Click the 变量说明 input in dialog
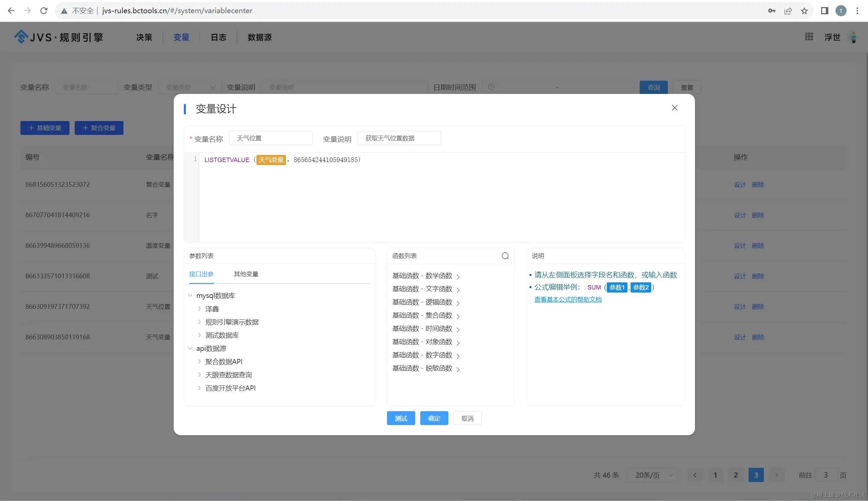868x501 pixels. (399, 138)
